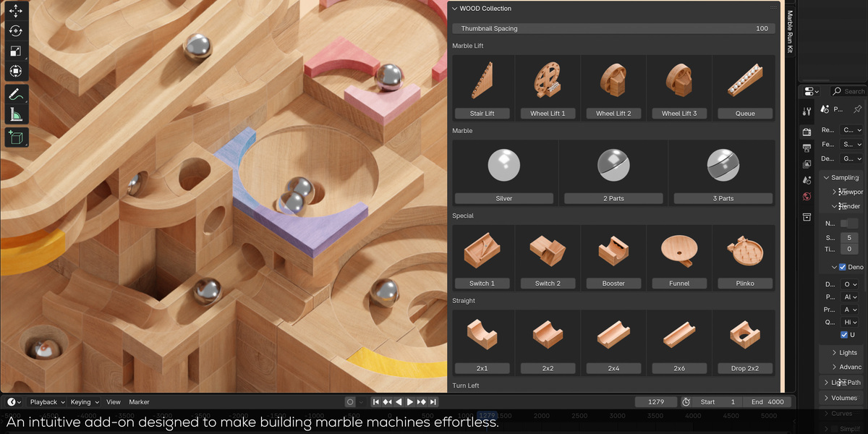Image resolution: width=868 pixels, height=434 pixels.
Task: Open the Output properties tab icon
Action: (x=807, y=148)
